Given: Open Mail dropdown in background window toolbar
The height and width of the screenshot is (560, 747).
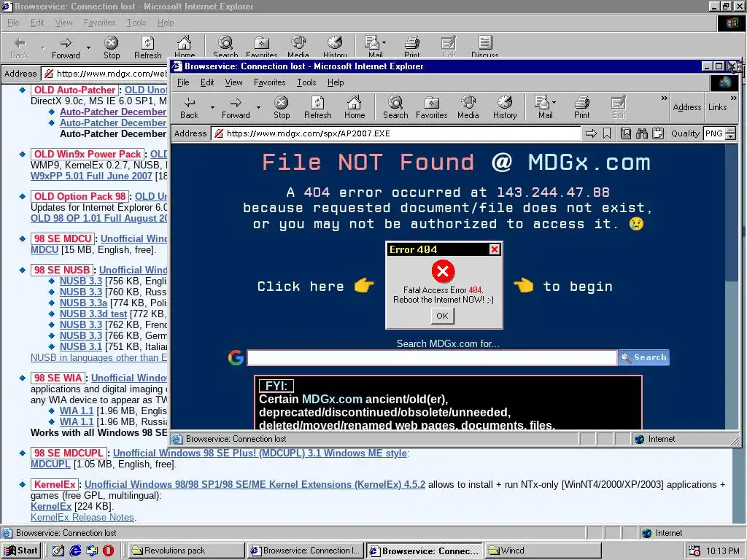Looking at the screenshot, I should pos(384,43).
